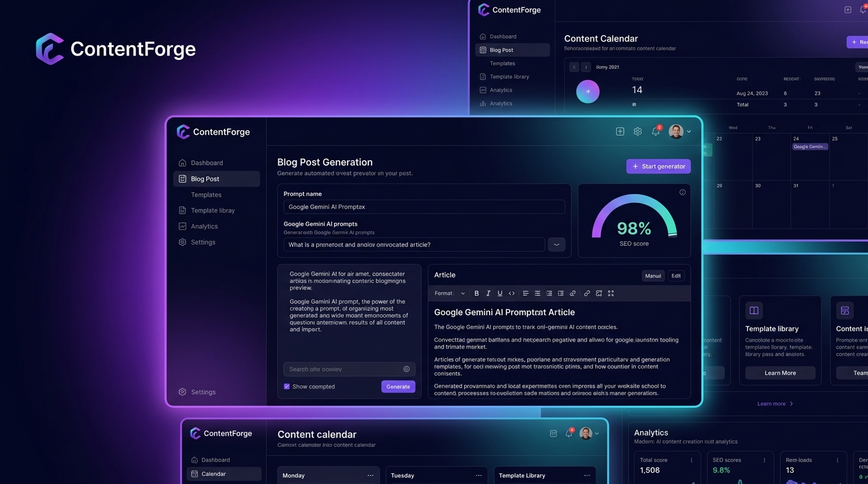The width and height of the screenshot is (868, 484).
Task: Click the Edit button in the Article panel
Action: point(676,276)
